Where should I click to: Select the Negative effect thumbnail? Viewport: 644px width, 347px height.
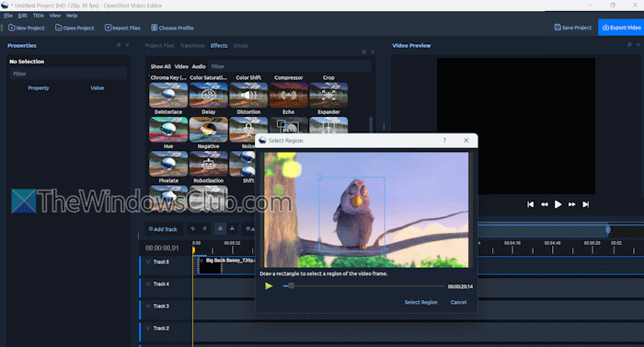coord(209,130)
